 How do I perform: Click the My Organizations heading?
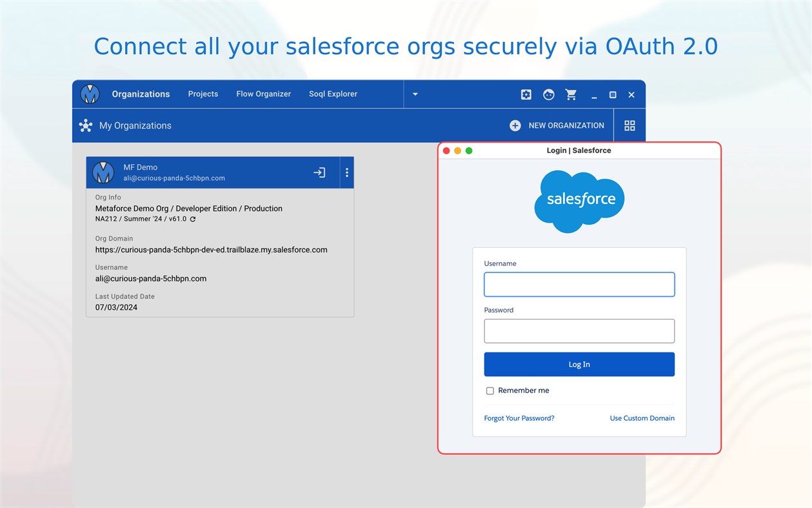[135, 126]
